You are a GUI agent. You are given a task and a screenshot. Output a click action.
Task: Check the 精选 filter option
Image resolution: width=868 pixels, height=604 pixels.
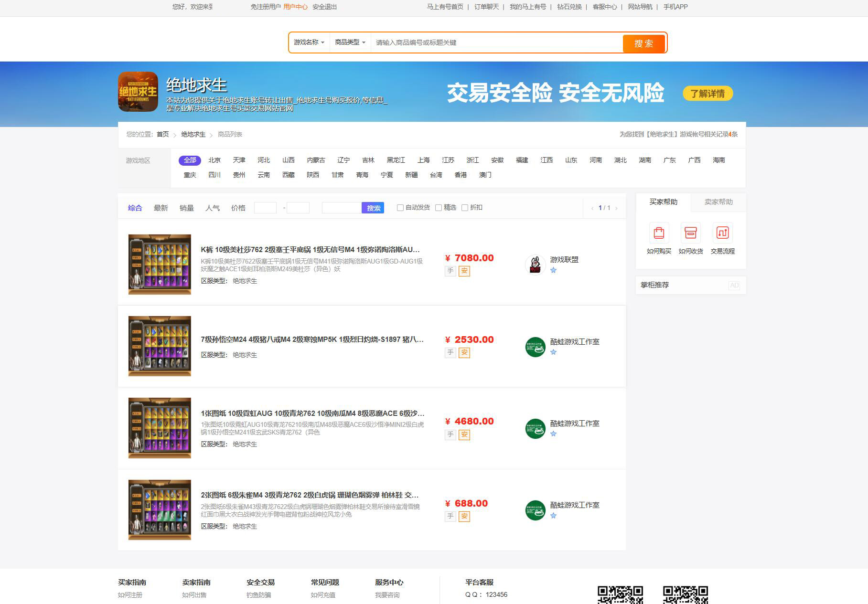(439, 208)
